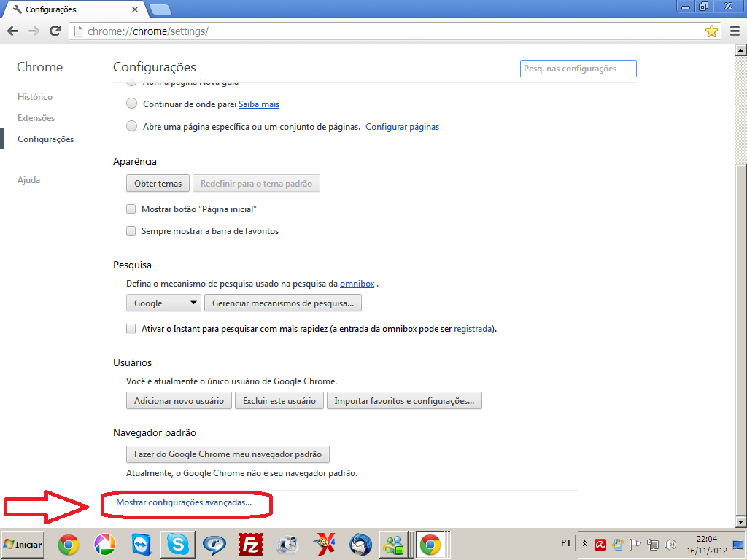Image resolution: width=747 pixels, height=560 pixels.
Task: Reload the settings page
Action: coord(55,31)
